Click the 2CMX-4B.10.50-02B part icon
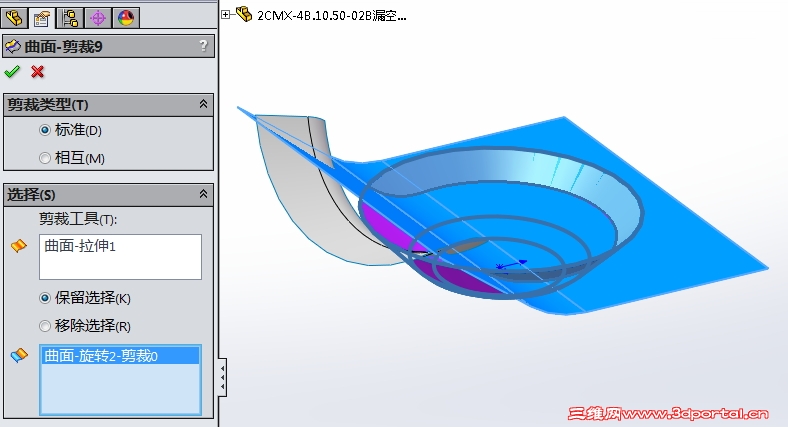This screenshot has height=427, width=788. coord(244,14)
